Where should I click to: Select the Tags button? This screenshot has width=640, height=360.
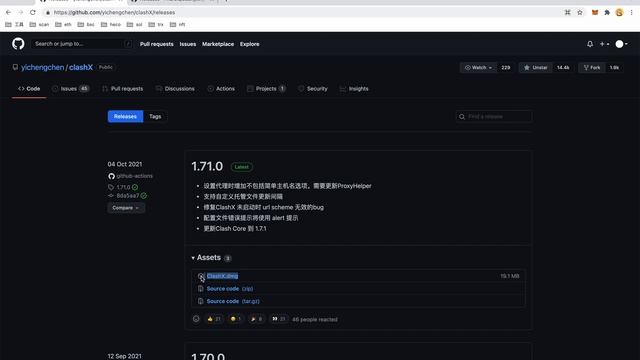[155, 116]
